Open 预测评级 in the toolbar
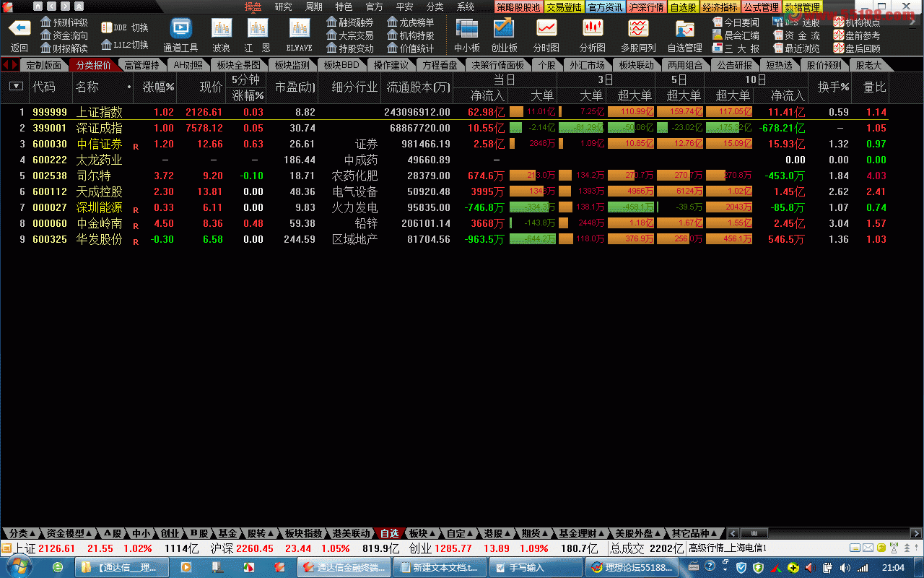This screenshot has width=924, height=578. 64,22
